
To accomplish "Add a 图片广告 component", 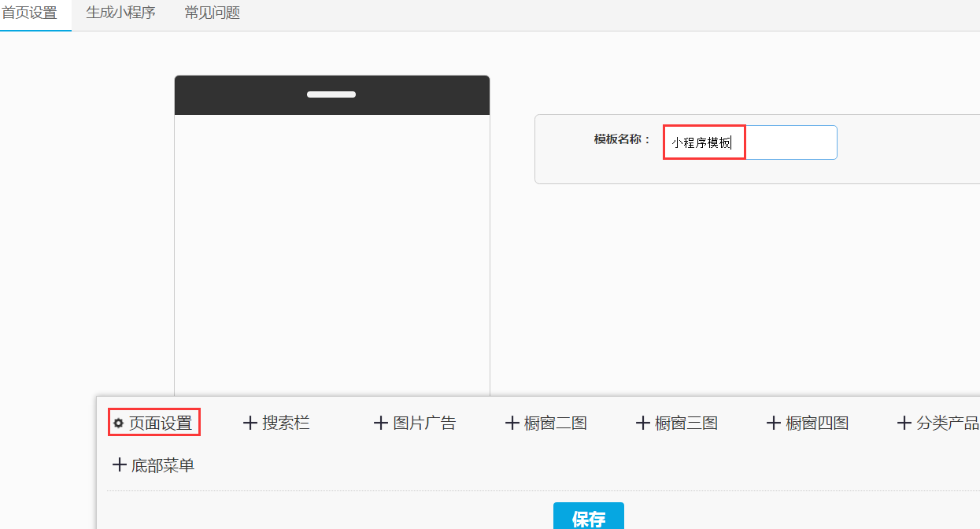I will (x=415, y=423).
